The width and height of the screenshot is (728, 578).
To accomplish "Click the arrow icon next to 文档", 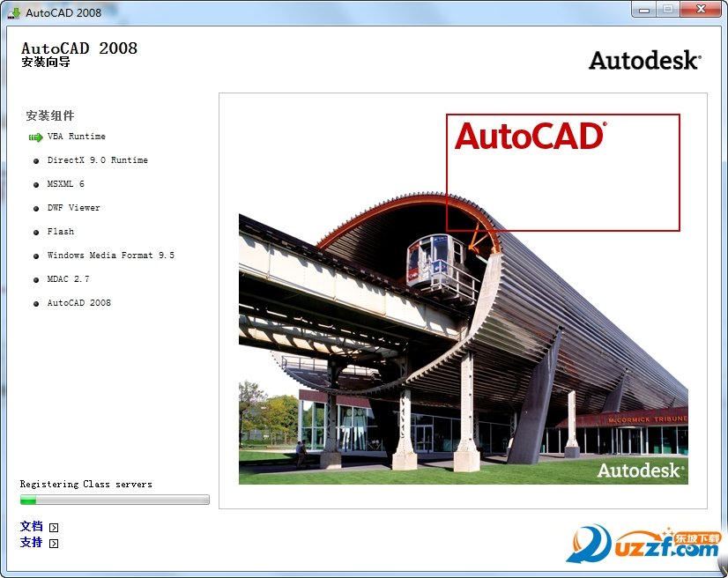I will pos(54,528).
